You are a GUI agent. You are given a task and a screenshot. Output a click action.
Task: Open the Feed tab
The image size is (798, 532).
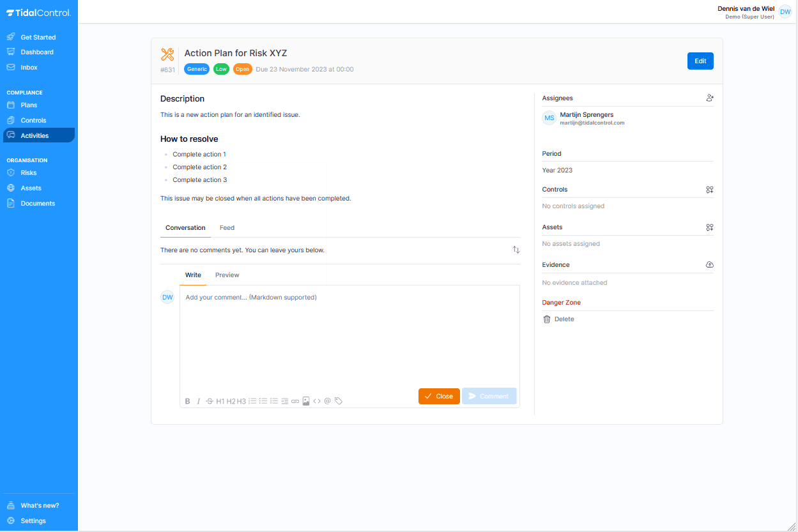(x=227, y=227)
